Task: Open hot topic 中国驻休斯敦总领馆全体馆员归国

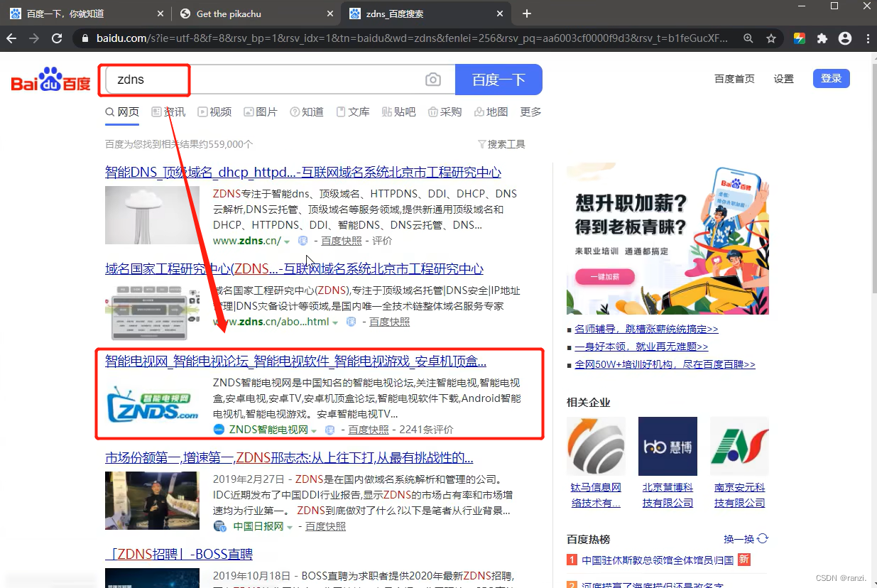Action: click(658, 560)
